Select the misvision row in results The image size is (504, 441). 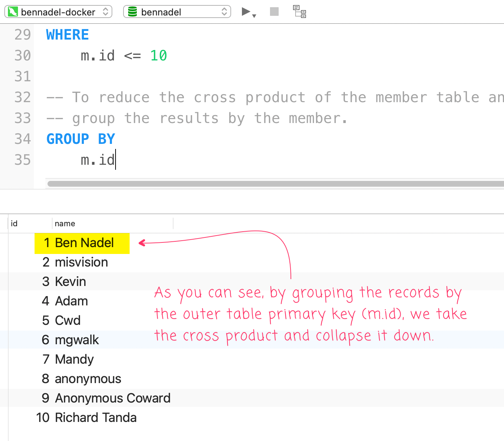tap(81, 262)
